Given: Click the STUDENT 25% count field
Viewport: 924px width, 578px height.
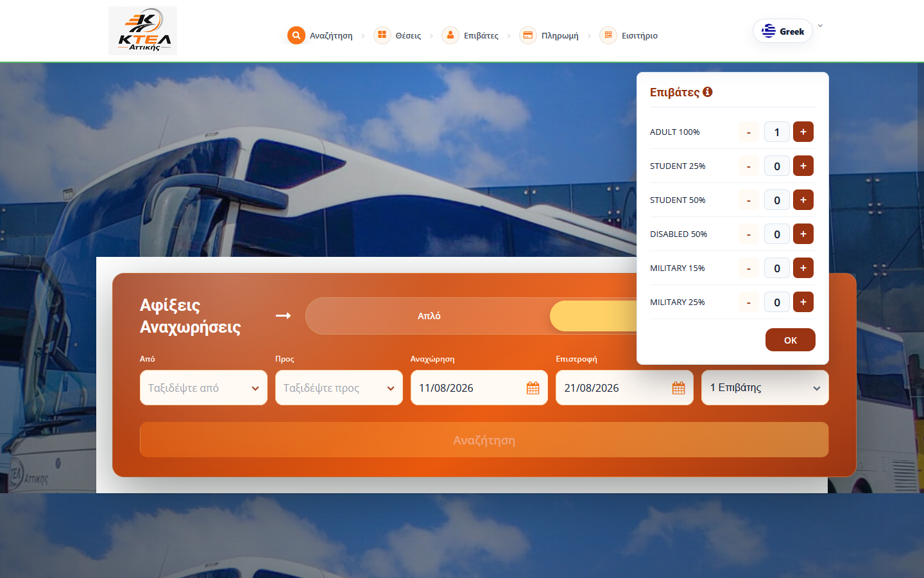Looking at the screenshot, I should pyautogui.click(x=777, y=166).
